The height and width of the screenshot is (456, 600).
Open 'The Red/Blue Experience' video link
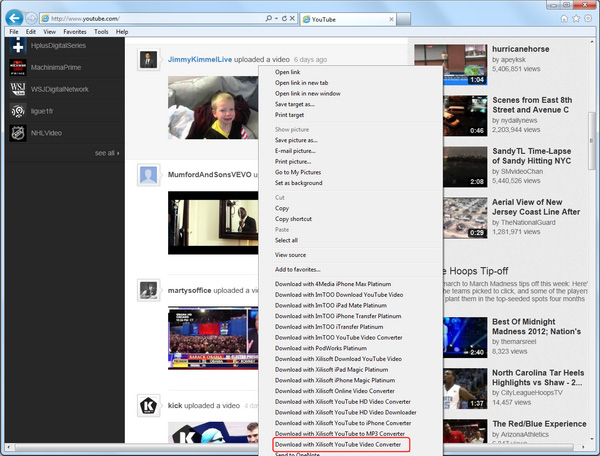click(539, 424)
